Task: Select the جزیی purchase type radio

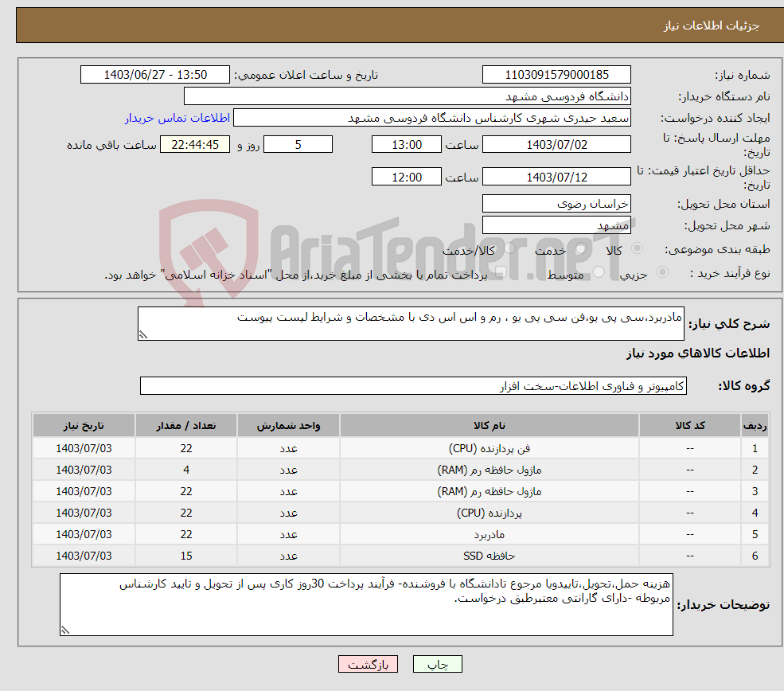Action: point(662,272)
